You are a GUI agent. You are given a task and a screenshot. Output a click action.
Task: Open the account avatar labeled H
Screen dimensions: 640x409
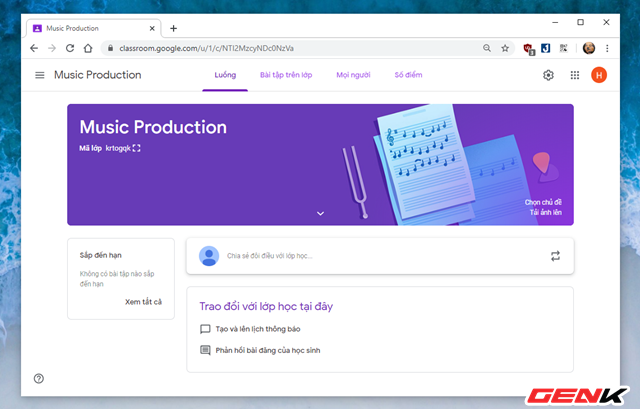coord(599,75)
